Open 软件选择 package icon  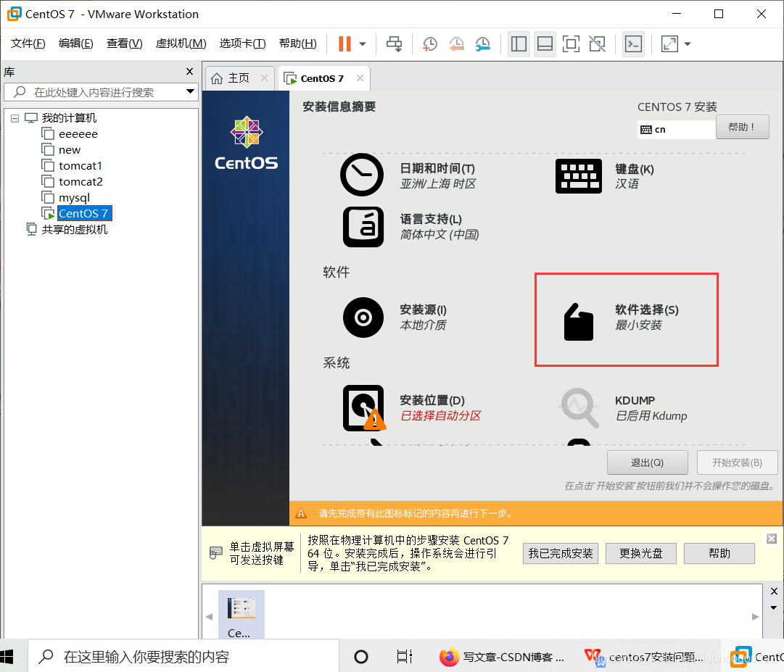(579, 323)
